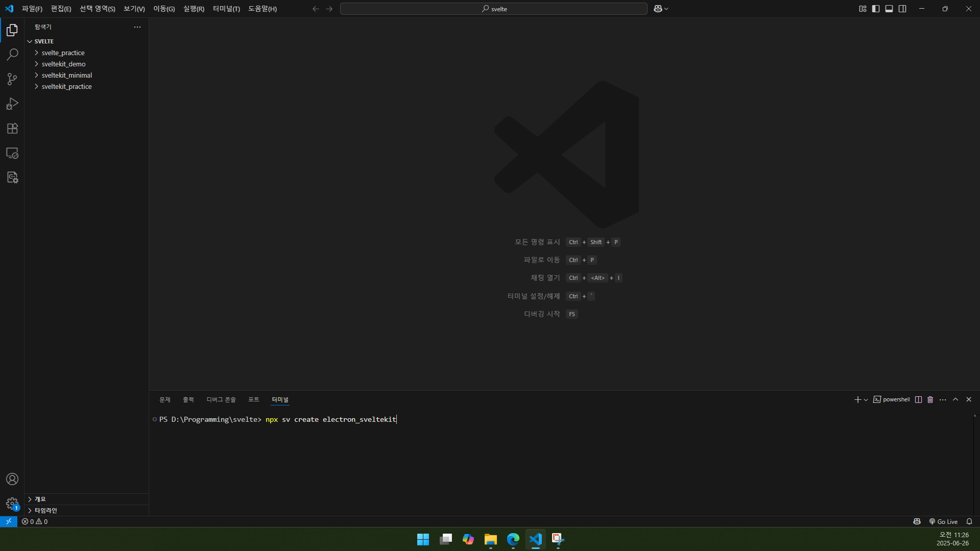Kill the terminal with trash icon
980x551 pixels.
(930, 399)
